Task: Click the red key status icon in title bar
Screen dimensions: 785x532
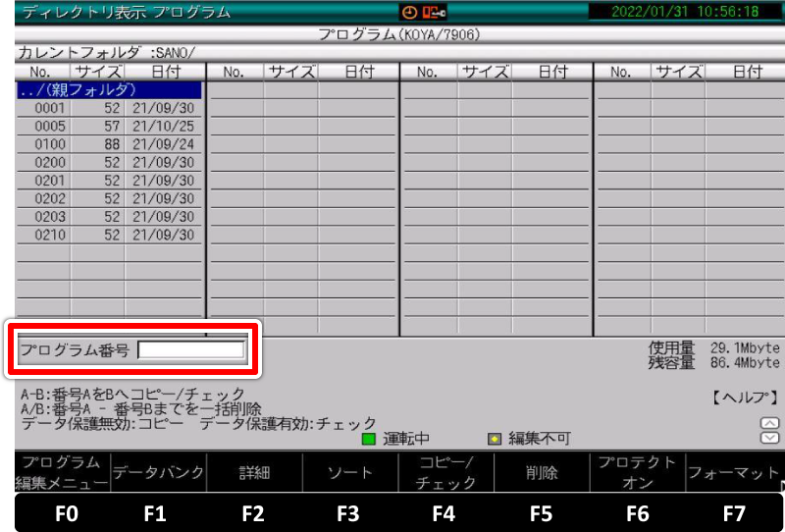Action: [434, 13]
